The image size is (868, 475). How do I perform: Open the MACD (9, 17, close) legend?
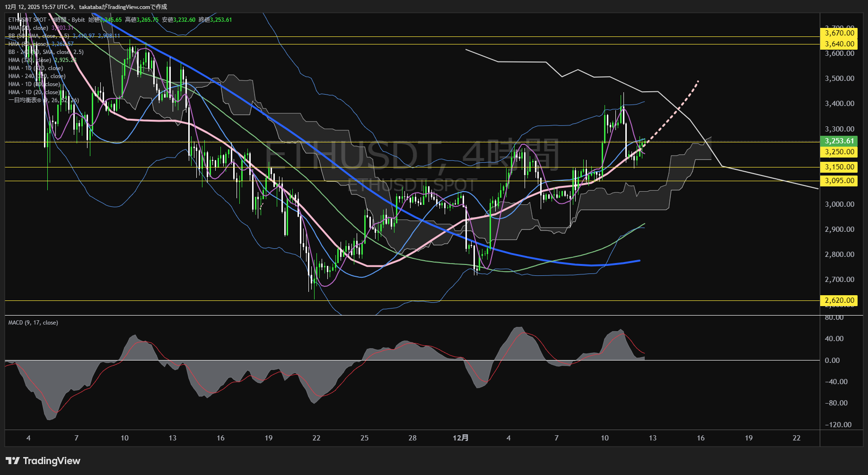33,323
